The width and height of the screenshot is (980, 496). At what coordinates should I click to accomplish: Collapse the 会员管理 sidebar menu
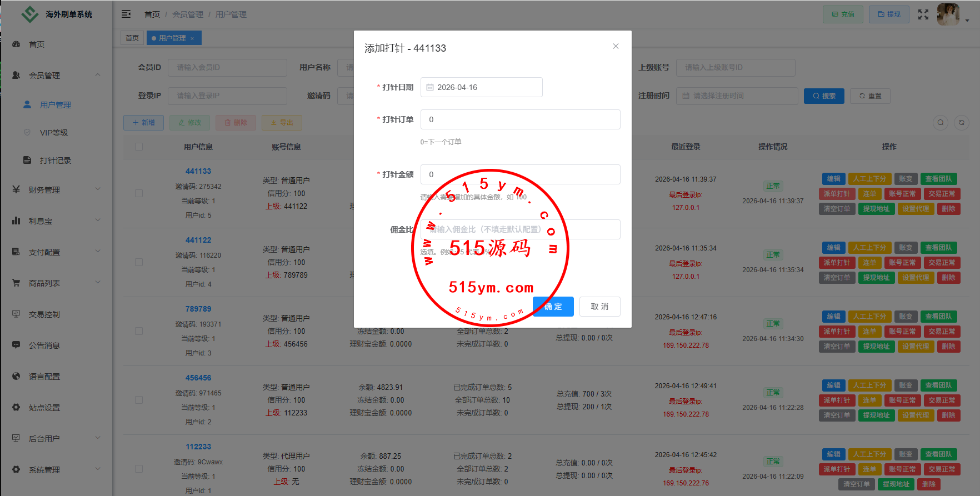56,75
